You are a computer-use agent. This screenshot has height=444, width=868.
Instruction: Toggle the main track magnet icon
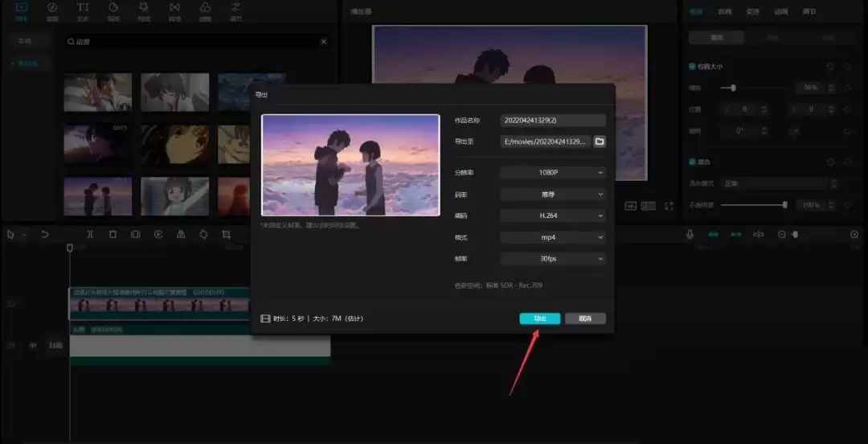[713, 235]
